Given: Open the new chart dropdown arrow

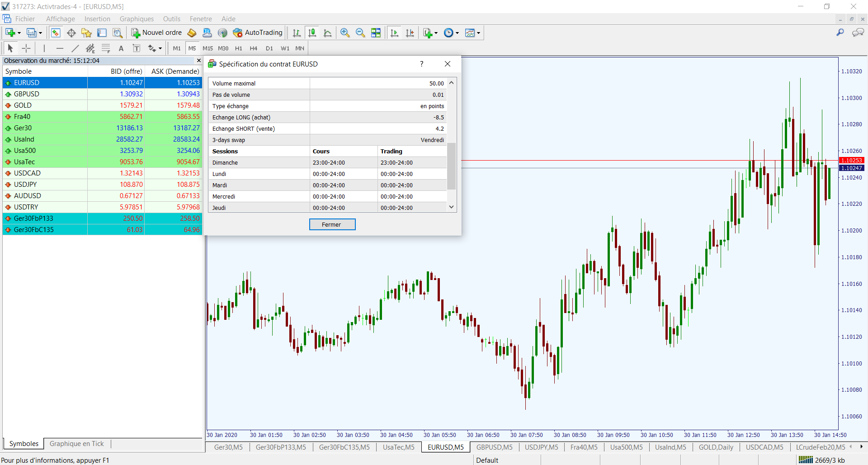Looking at the screenshot, I should point(19,33).
